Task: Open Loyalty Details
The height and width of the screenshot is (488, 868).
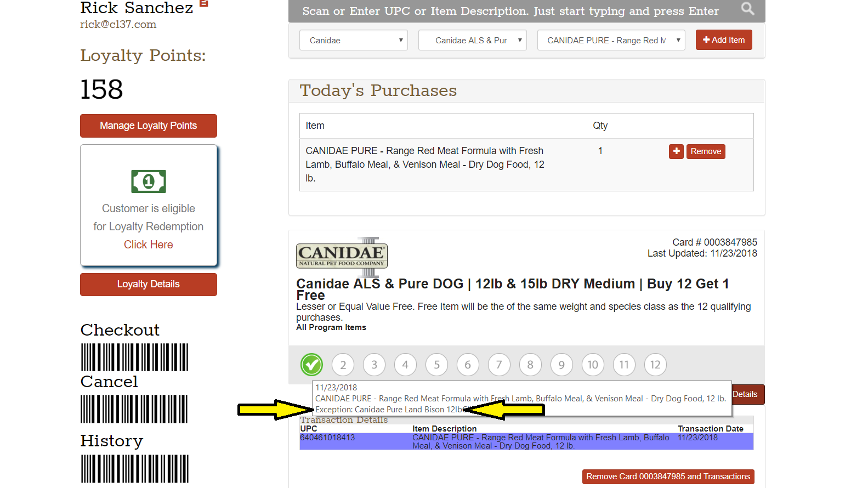Action: [x=149, y=284]
